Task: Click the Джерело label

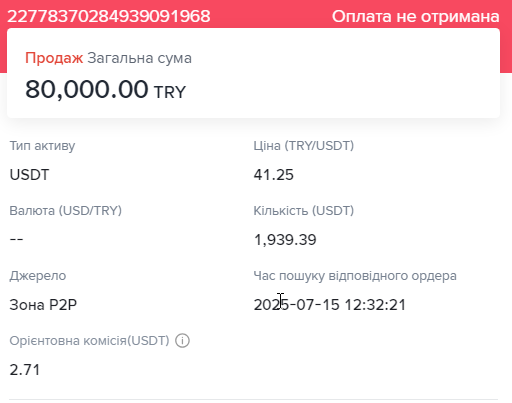Action: [38, 276]
